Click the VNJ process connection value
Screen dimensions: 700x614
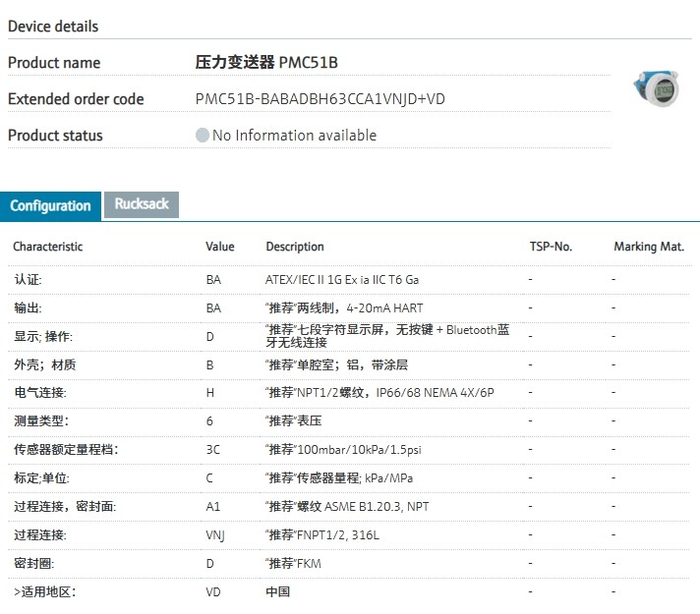point(215,534)
